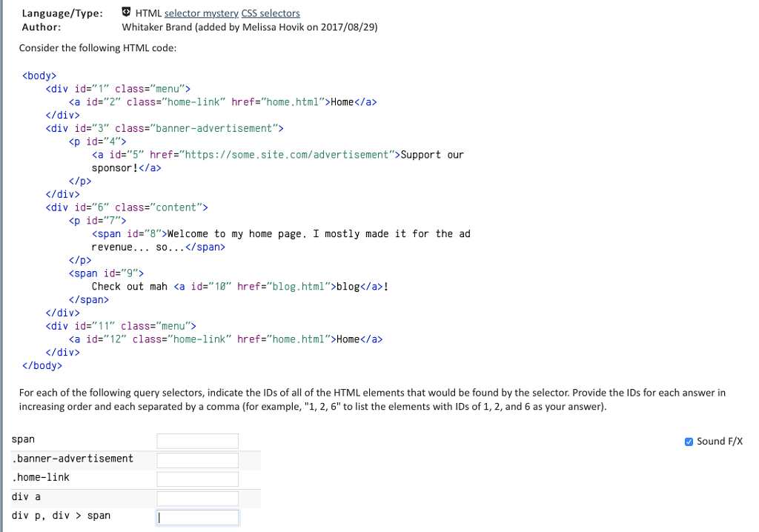The image size is (759, 532).
Task: Select the "div a" row label
Action: [x=27, y=496]
